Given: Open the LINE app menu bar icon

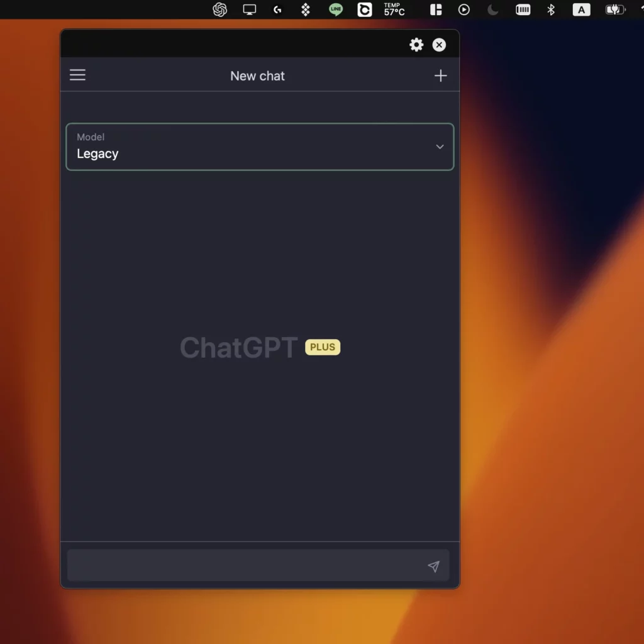Looking at the screenshot, I should click(x=336, y=9).
